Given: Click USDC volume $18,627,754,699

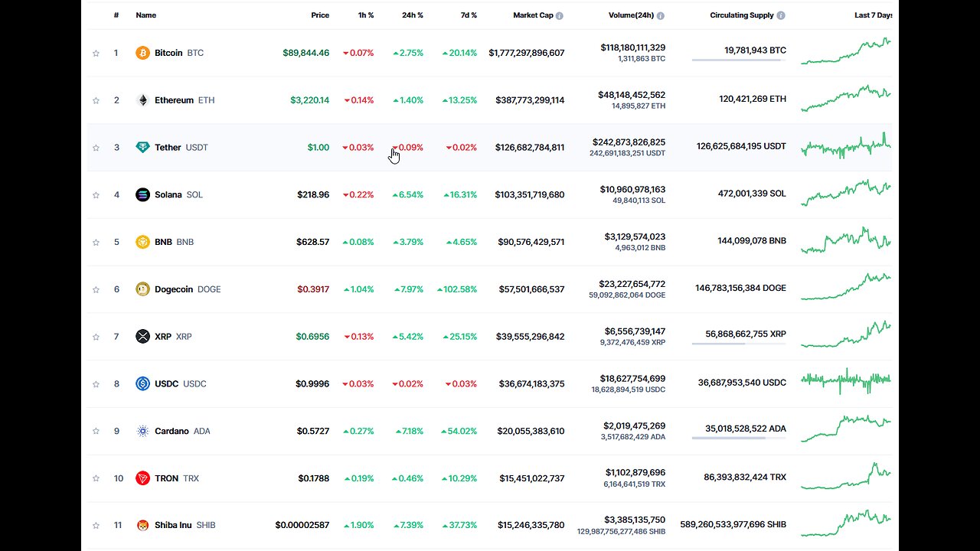Looking at the screenshot, I should (x=634, y=378).
